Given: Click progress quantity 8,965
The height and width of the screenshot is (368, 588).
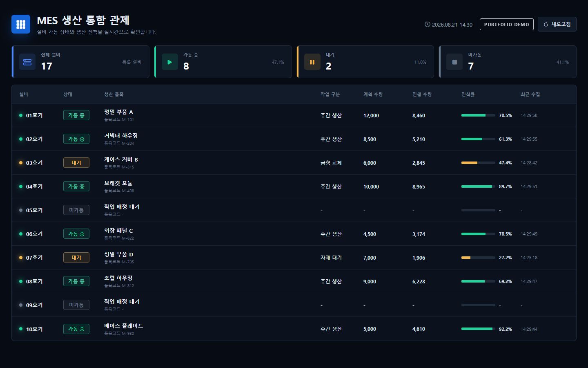Looking at the screenshot, I should tap(419, 187).
